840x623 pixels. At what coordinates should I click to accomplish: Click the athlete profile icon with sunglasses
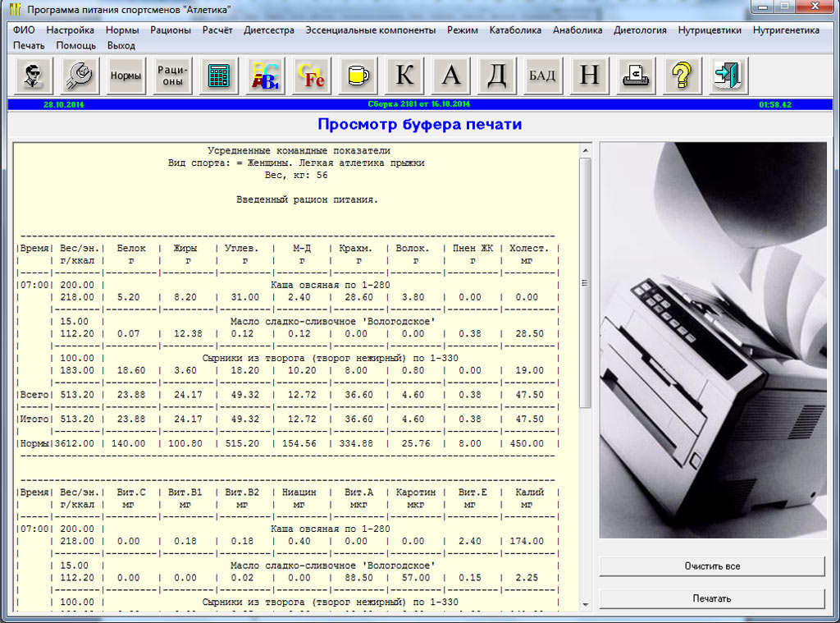pyautogui.click(x=33, y=76)
